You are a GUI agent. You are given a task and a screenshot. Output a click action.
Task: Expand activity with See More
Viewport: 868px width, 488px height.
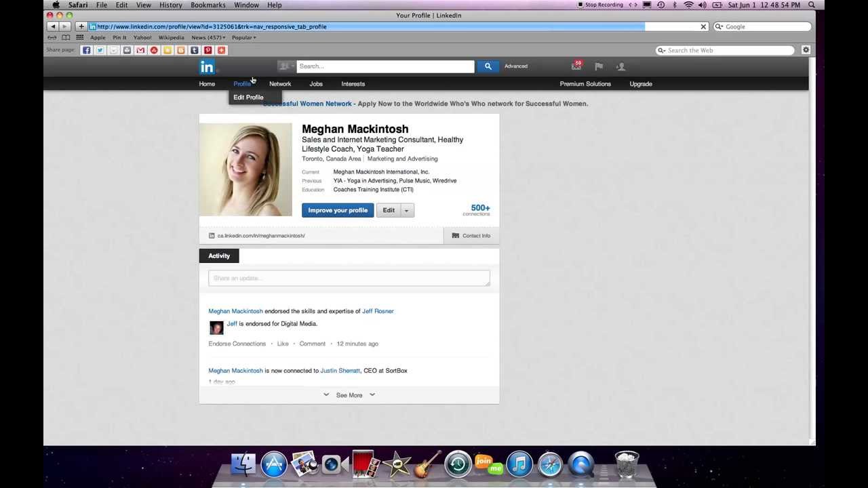click(x=349, y=395)
